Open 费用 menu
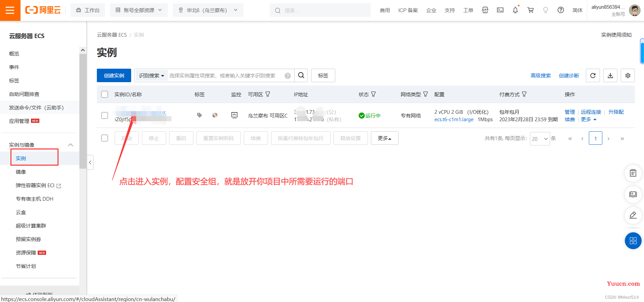 [x=385, y=10]
